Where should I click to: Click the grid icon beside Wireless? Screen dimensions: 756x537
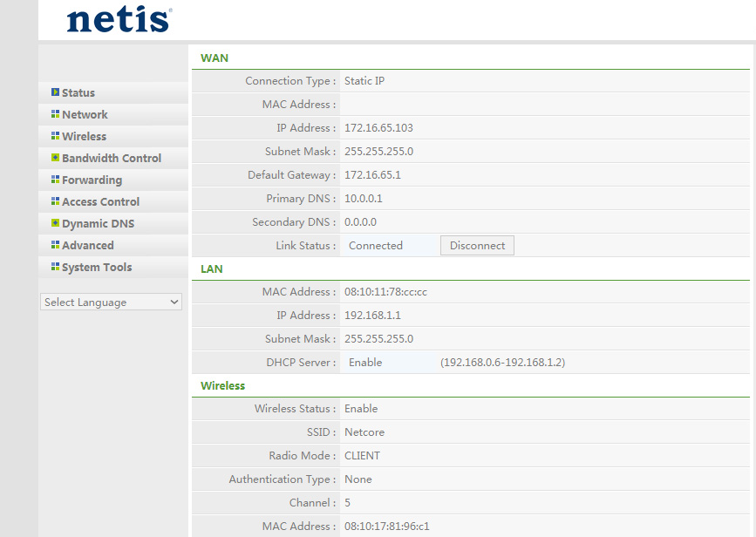[x=55, y=136]
